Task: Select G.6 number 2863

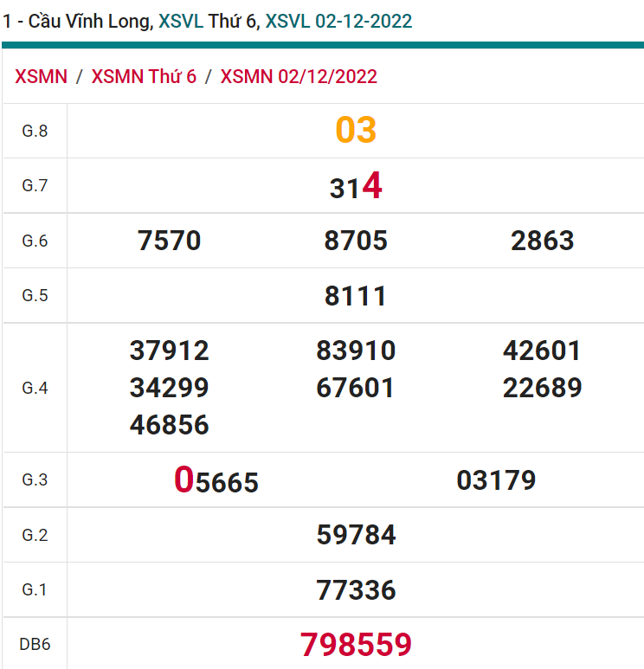Action: pyautogui.click(x=543, y=241)
